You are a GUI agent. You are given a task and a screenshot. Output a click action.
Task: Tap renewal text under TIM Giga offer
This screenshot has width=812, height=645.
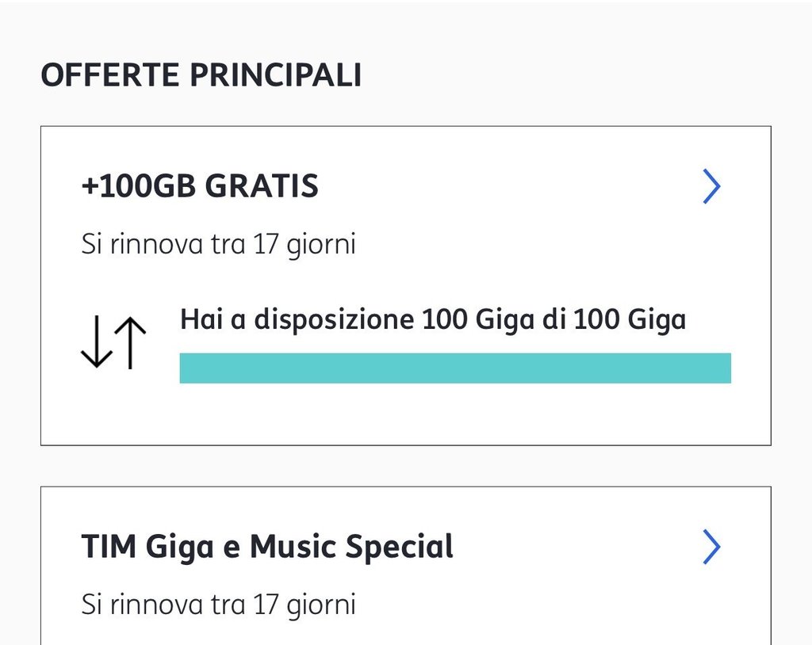pyautogui.click(x=218, y=605)
